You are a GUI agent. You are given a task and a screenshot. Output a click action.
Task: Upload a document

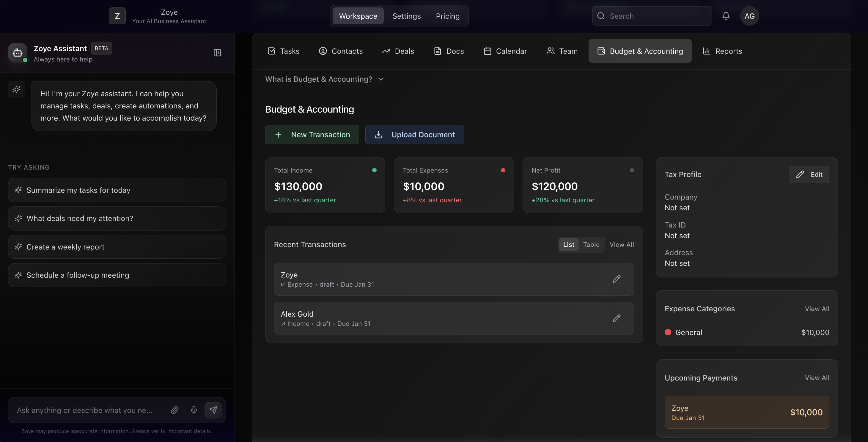414,135
